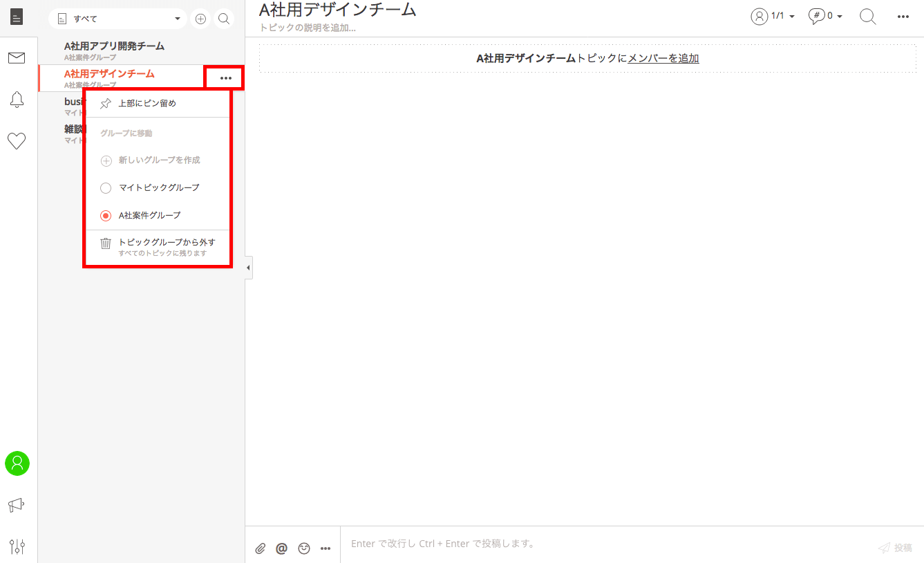
Task: Expand the hashtag comment count dropdown
Action: point(825,16)
